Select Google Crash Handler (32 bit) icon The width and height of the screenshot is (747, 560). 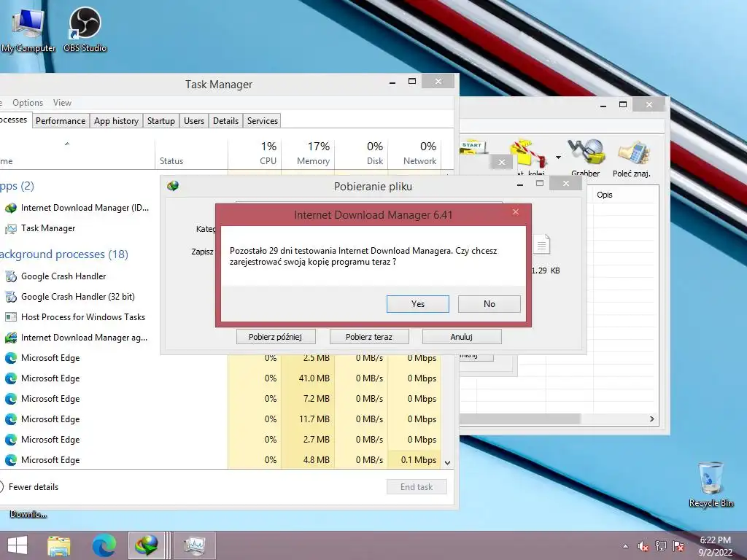click(x=10, y=297)
